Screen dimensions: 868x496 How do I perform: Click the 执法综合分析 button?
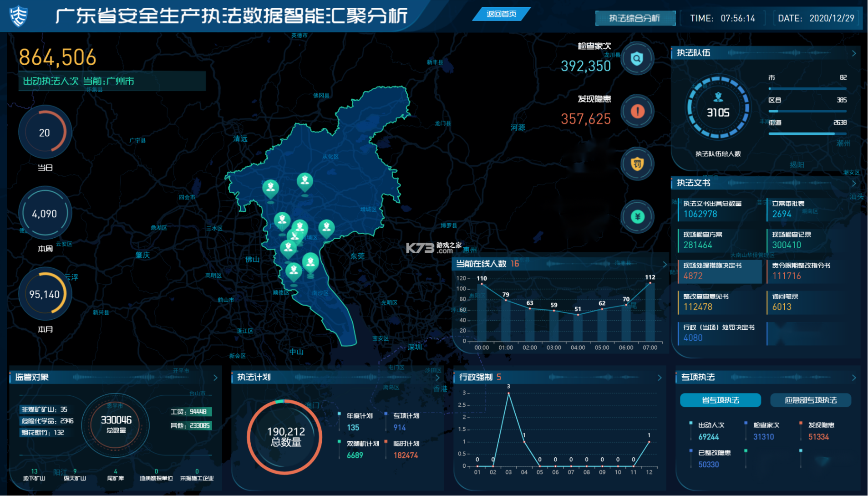[635, 18]
